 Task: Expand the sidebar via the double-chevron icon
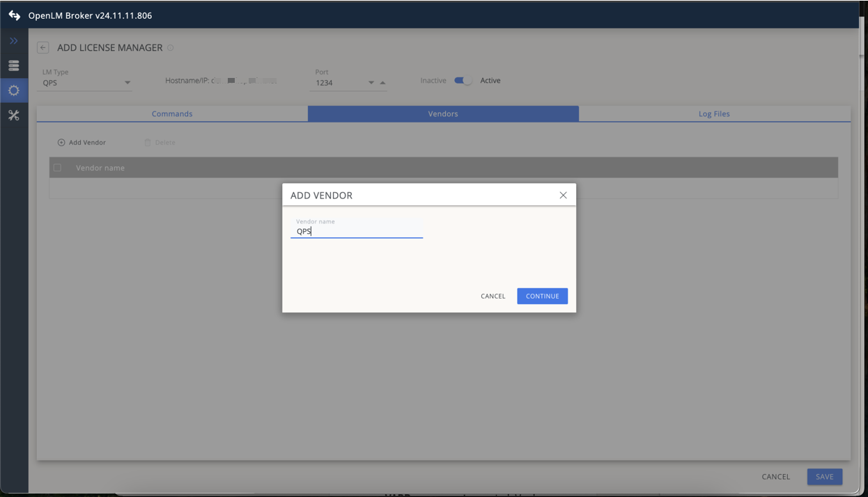13,40
